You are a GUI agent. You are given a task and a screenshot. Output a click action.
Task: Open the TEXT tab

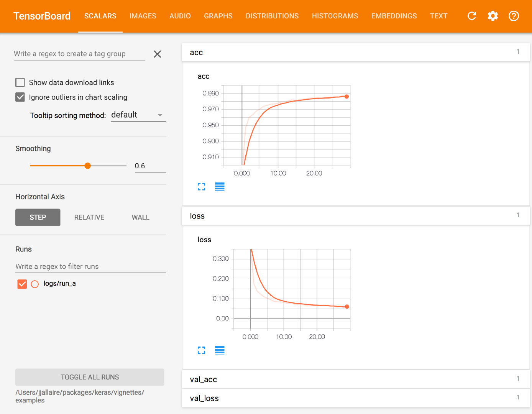coord(438,16)
